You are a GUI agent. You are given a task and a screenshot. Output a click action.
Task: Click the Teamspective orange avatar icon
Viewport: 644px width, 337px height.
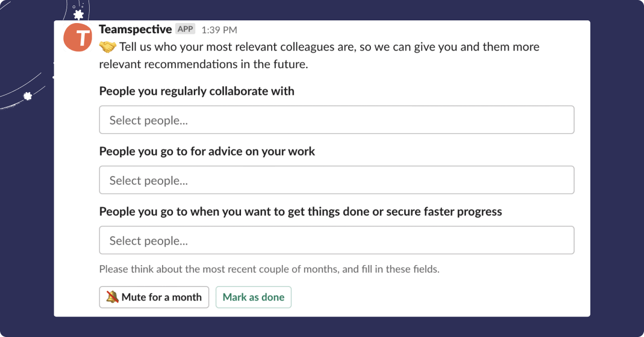[x=78, y=37]
